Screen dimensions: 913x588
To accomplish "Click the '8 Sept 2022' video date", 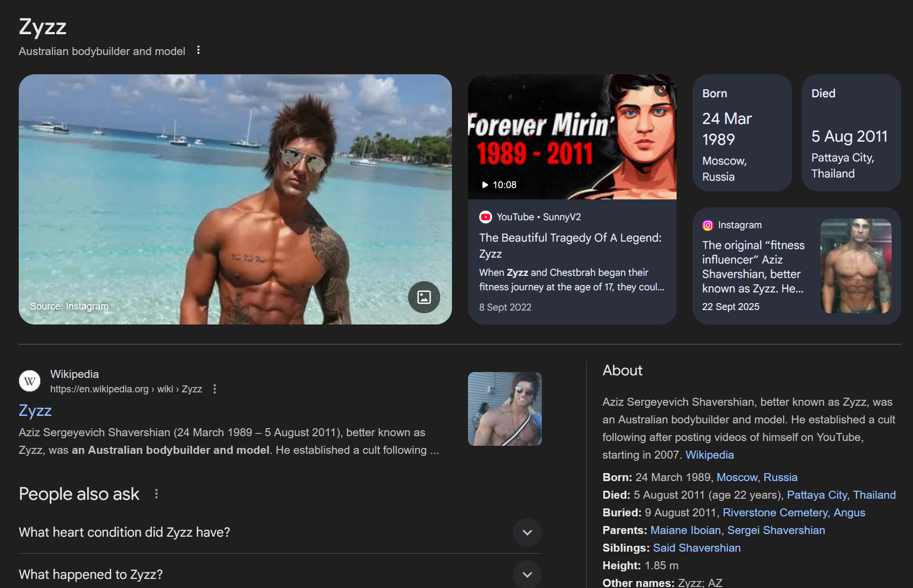I will point(505,307).
